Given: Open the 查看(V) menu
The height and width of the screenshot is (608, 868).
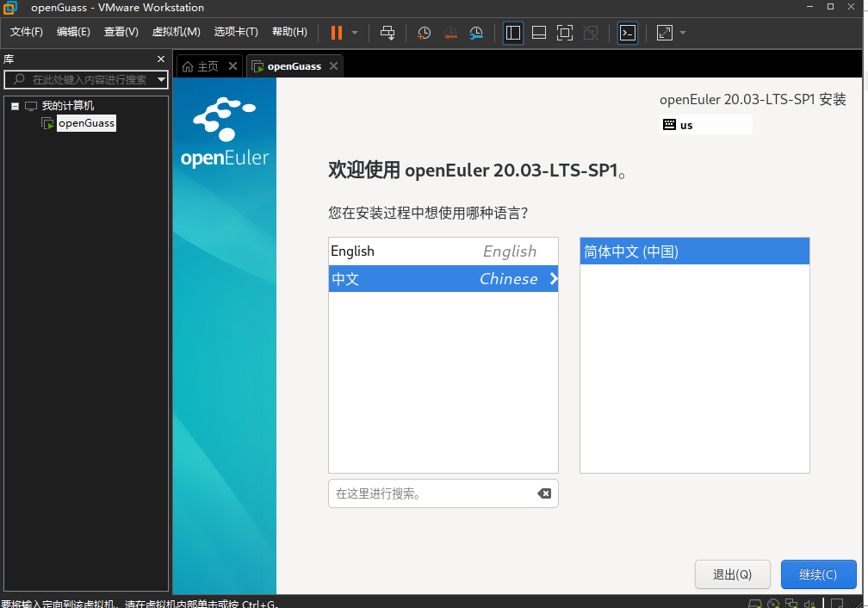Looking at the screenshot, I should pos(121,32).
